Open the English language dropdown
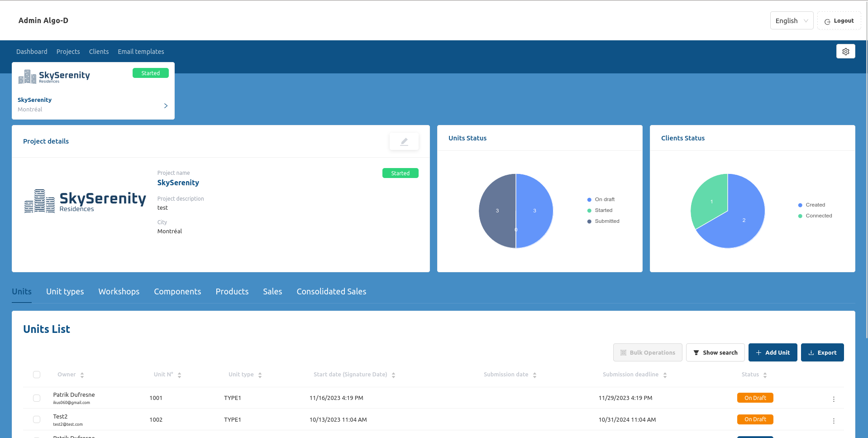The image size is (868, 438). click(x=791, y=21)
